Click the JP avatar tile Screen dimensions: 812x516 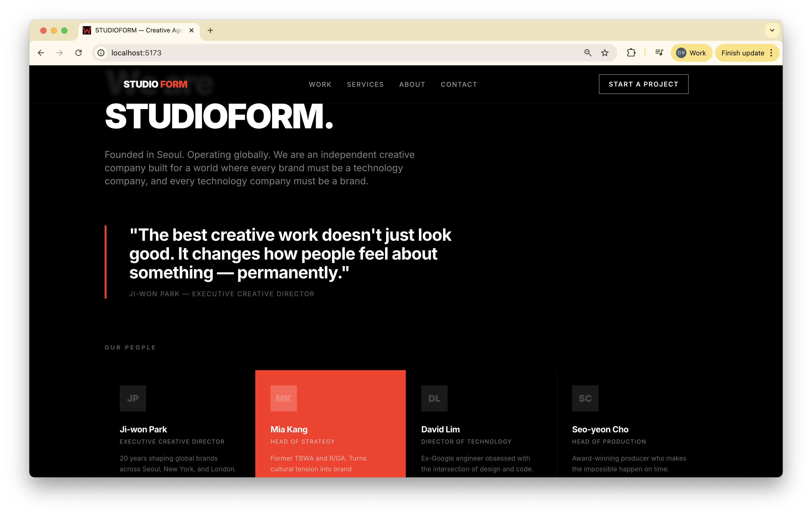pos(133,398)
